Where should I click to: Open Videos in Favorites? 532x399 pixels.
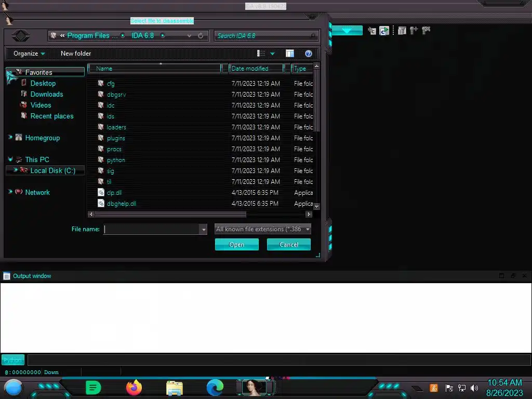[41, 105]
